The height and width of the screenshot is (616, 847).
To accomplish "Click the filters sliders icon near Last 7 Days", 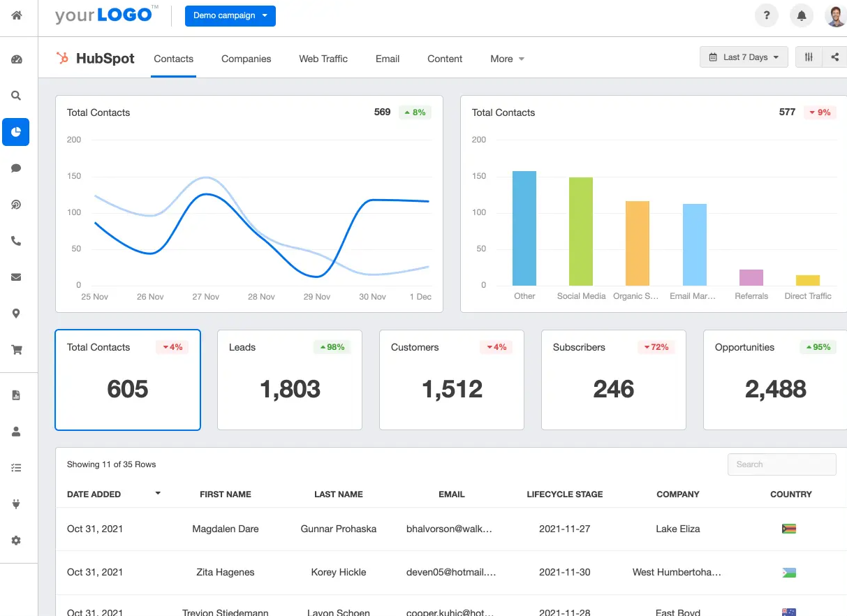I will pos(809,57).
